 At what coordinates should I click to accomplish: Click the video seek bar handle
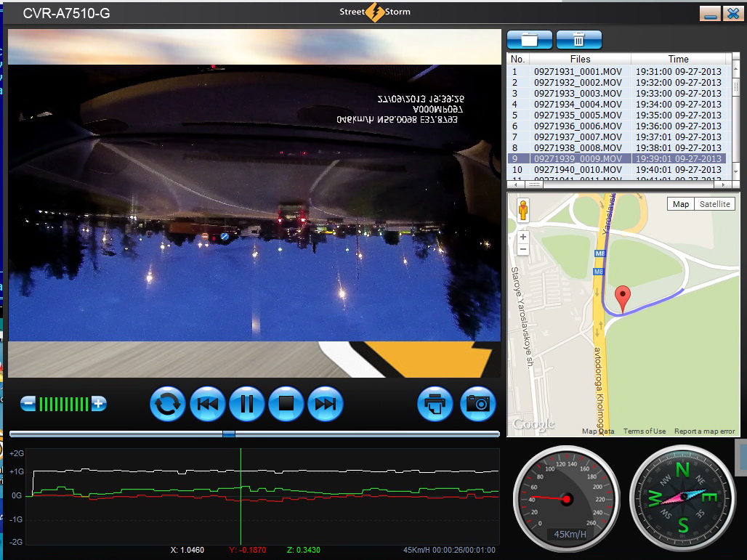[x=229, y=434]
